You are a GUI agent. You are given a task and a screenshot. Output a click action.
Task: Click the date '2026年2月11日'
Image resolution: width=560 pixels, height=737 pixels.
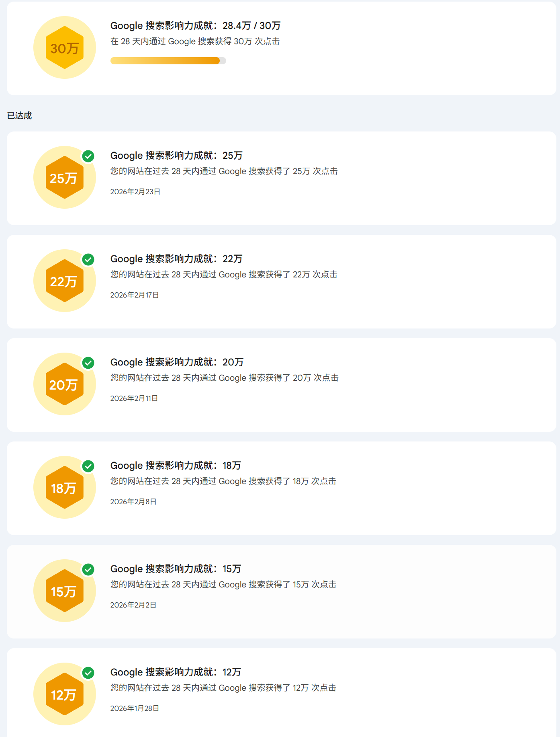point(134,398)
